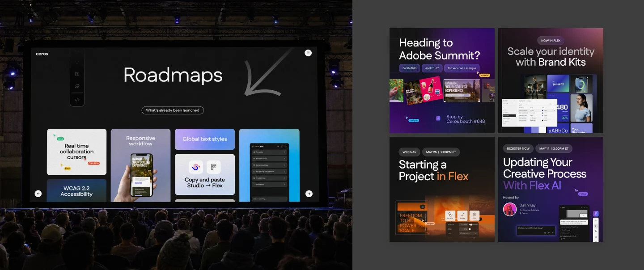Click the upper animation slider handle
This screenshot has width=644, height=270.
pos(470,224)
